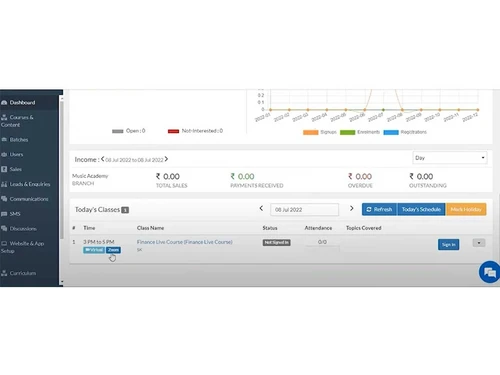Toggle the Enrolments legend swatch
The height and width of the screenshot is (375, 500).
347,132
